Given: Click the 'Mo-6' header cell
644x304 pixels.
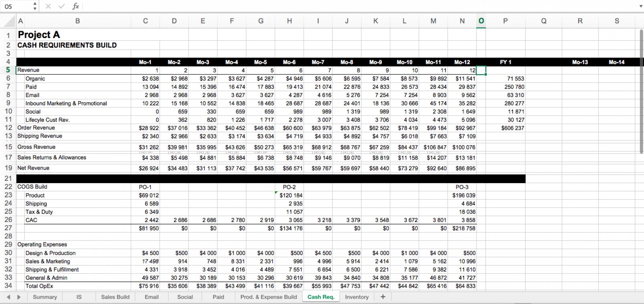Looking at the screenshot, I should coord(289,62).
